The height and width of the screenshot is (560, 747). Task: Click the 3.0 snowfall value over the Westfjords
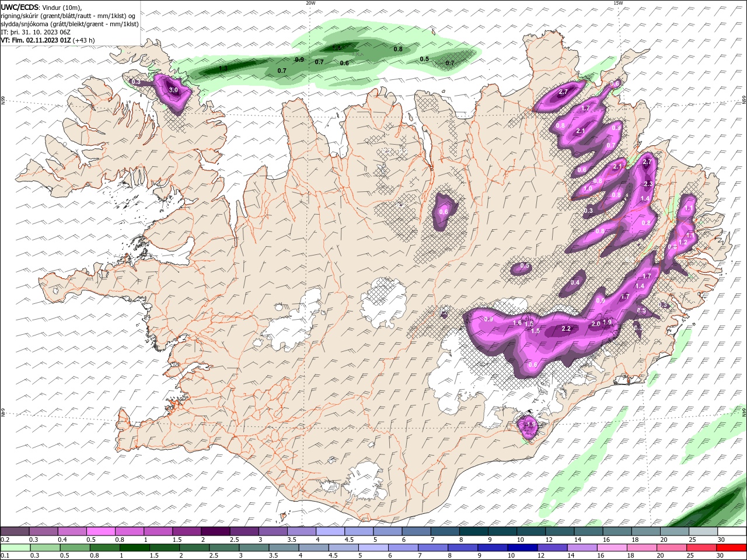click(x=173, y=90)
